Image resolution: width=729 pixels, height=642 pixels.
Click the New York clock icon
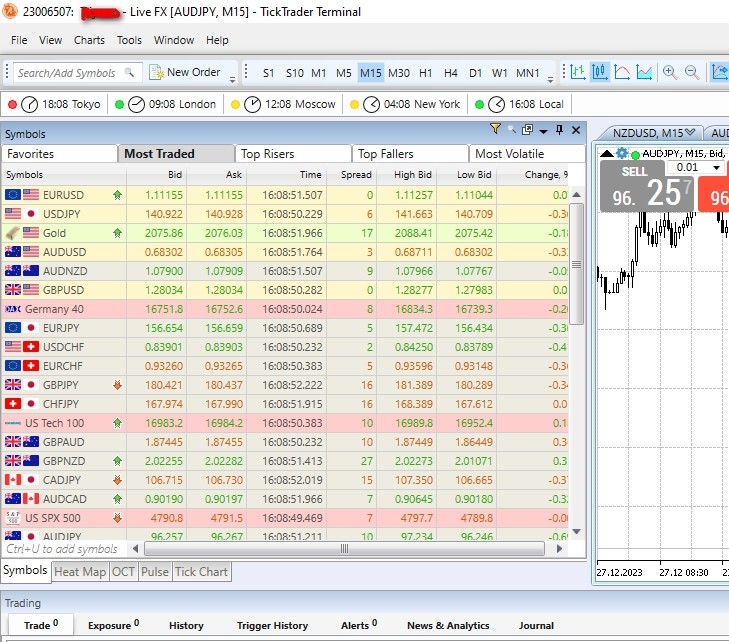[x=371, y=104]
